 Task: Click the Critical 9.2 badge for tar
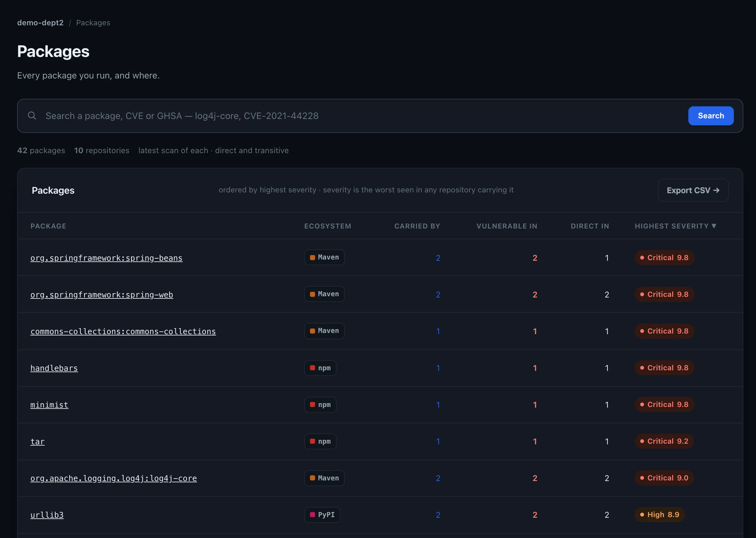664,441
